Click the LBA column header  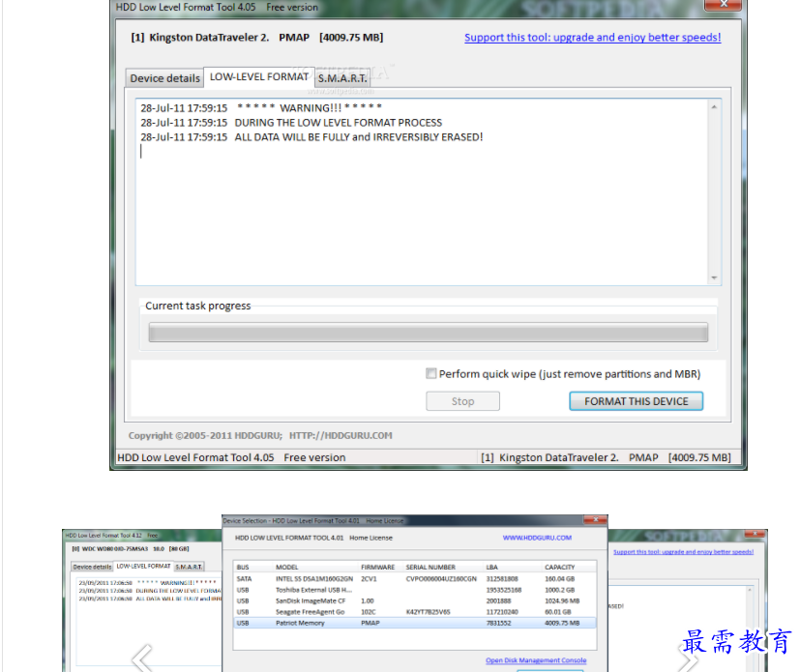pyautogui.click(x=491, y=567)
